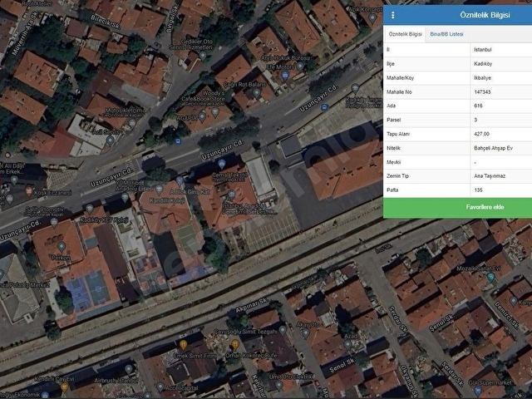Click the Ada value '616'
The height and width of the screenshot is (399, 532).
(478, 106)
